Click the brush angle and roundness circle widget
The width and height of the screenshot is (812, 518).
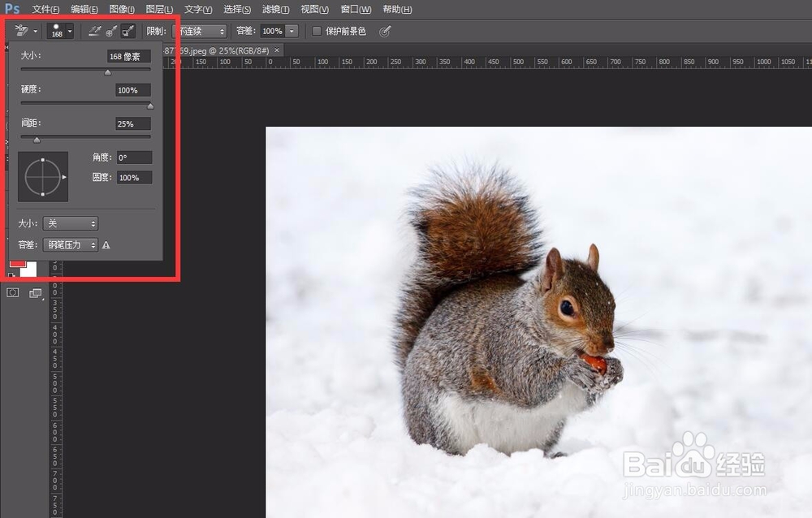tap(43, 177)
